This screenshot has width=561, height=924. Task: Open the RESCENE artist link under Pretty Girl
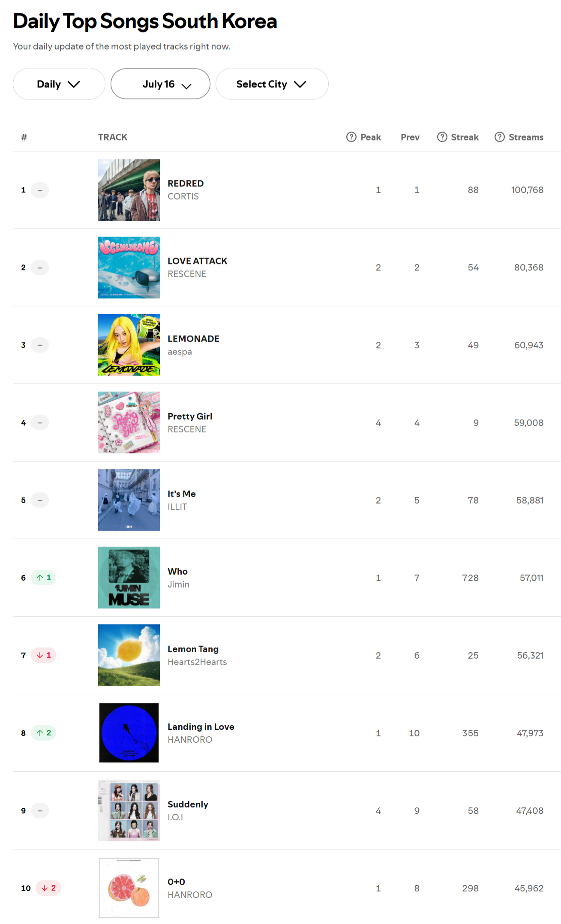tap(187, 429)
